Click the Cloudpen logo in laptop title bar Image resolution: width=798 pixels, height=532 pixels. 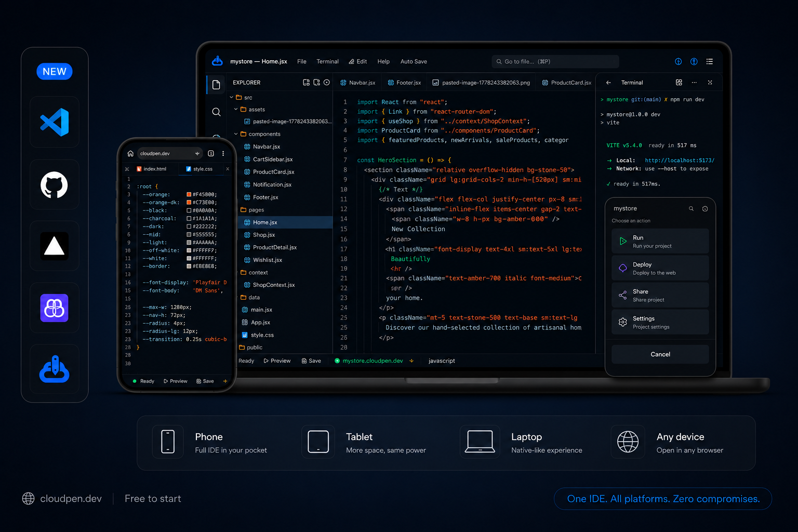217,61
